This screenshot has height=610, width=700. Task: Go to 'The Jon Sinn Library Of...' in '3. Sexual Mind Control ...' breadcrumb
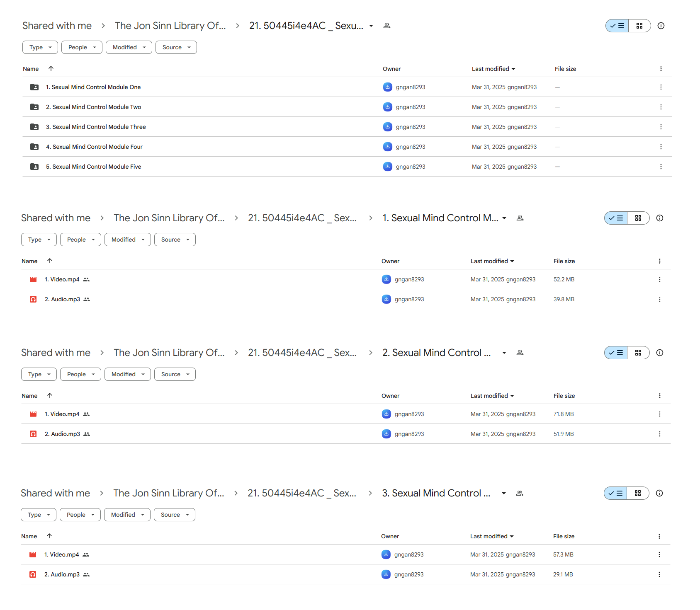169,493
